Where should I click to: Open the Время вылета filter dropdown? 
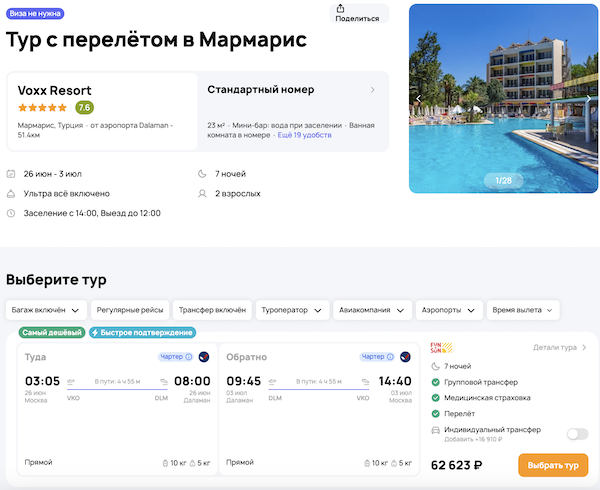click(524, 310)
